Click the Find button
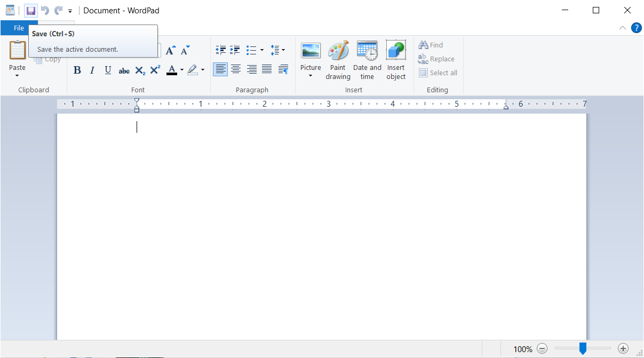644x358 pixels. [431, 45]
